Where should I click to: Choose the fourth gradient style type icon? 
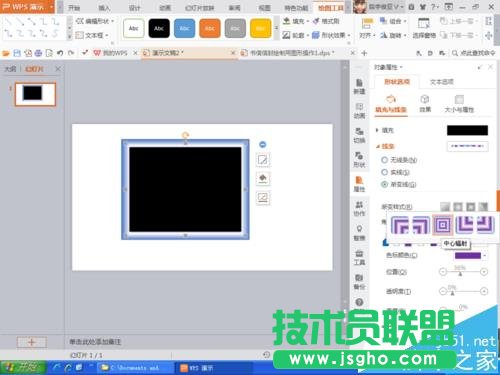[x=483, y=207]
